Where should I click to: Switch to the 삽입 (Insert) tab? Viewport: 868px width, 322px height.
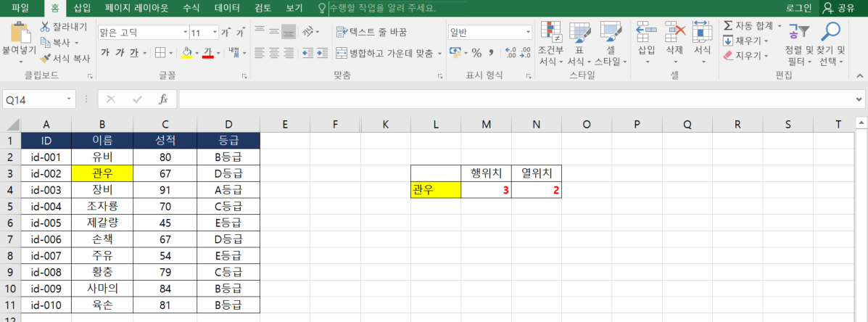82,8
